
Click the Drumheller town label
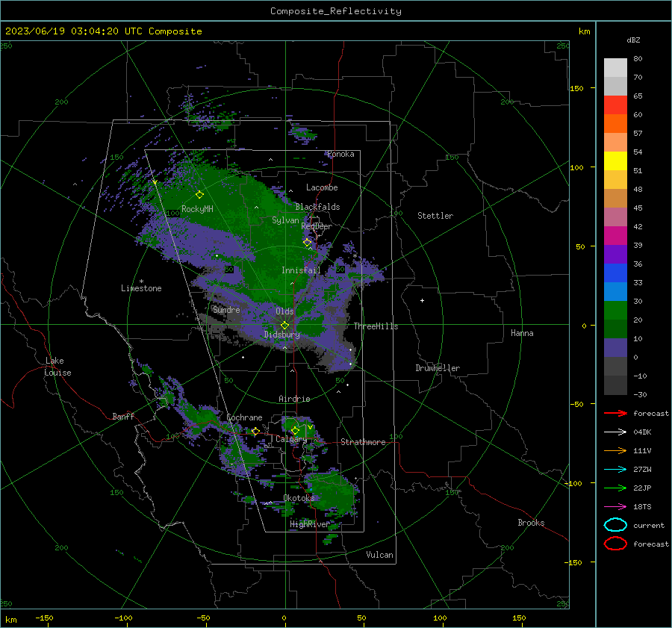click(x=438, y=368)
